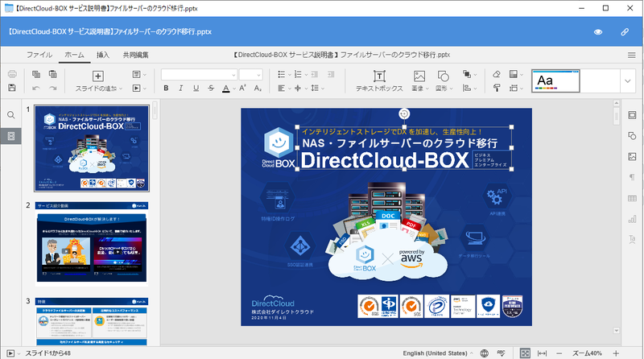This screenshot has height=359, width=644.
Task: Open font color dropdown arrow
Action: tap(234, 89)
